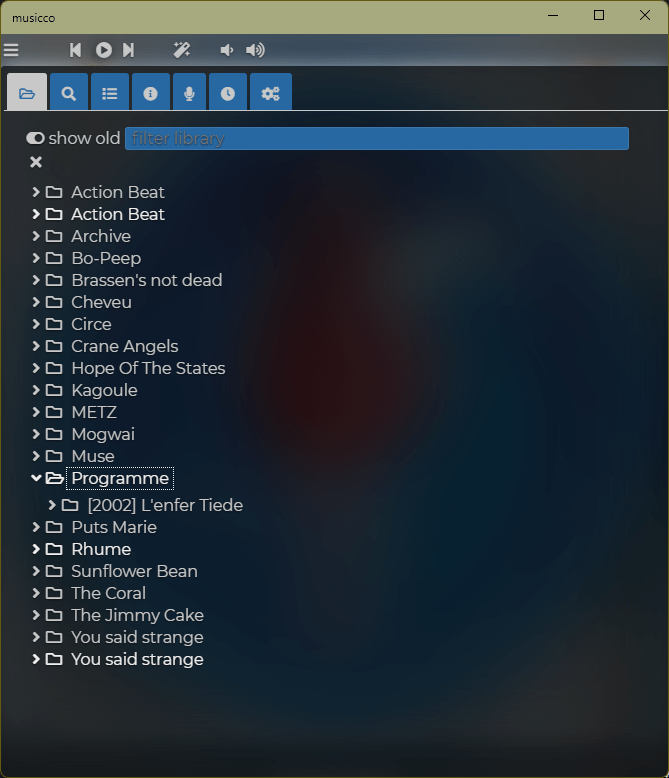Open the hamburger menu icon
669x778 pixels.
click(x=11, y=50)
